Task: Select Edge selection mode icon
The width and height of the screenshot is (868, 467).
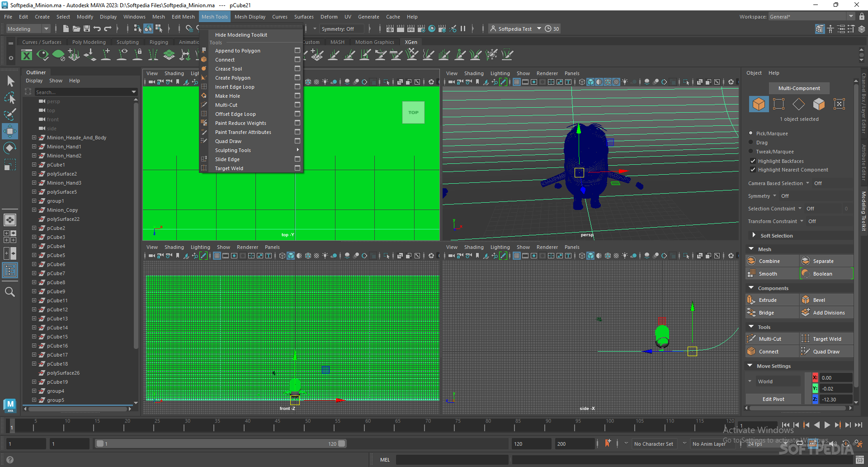Action: tap(799, 104)
